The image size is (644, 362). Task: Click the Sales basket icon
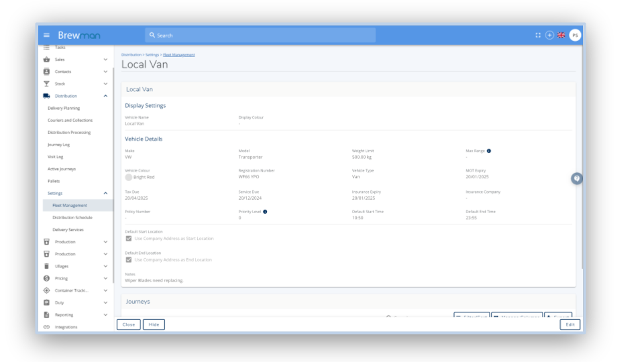[46, 60]
